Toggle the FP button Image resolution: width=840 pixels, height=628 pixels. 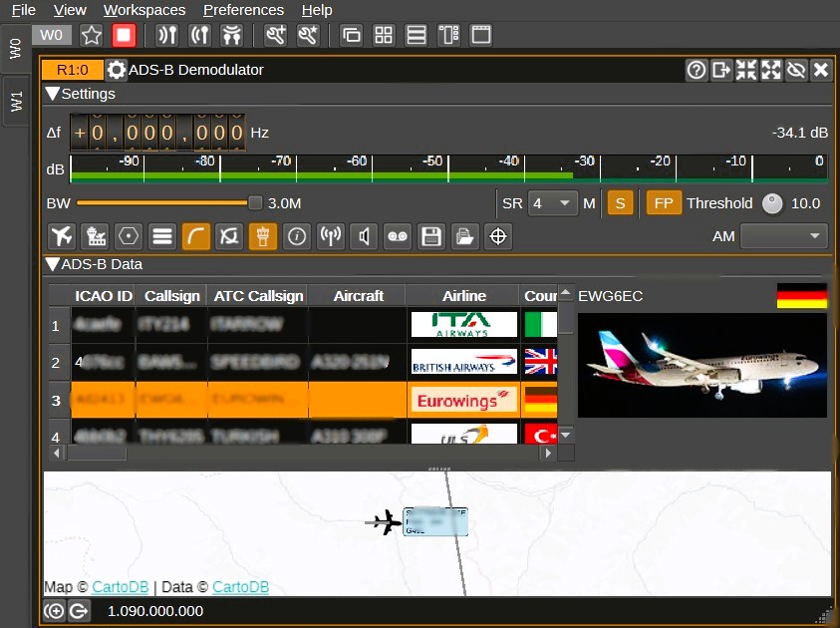664,203
